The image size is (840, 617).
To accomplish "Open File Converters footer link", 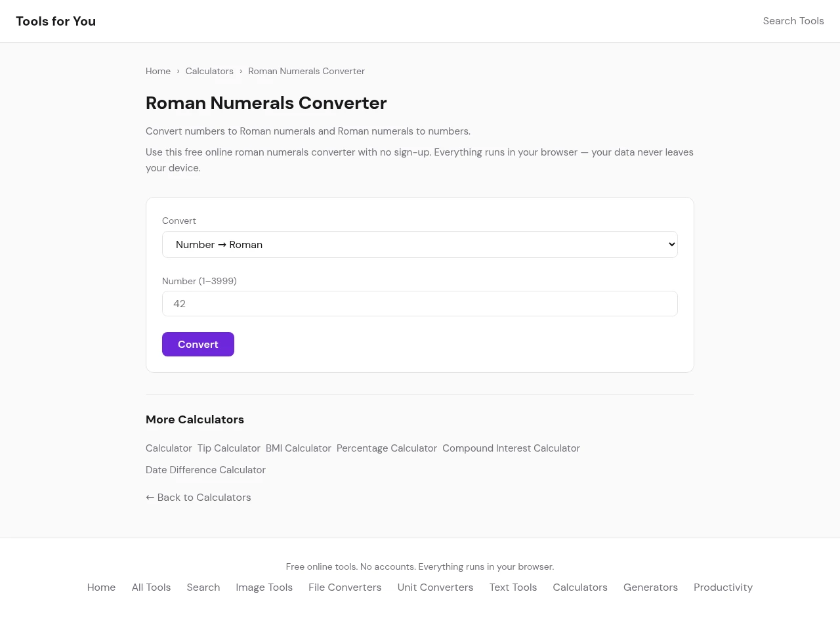I will click(x=345, y=587).
